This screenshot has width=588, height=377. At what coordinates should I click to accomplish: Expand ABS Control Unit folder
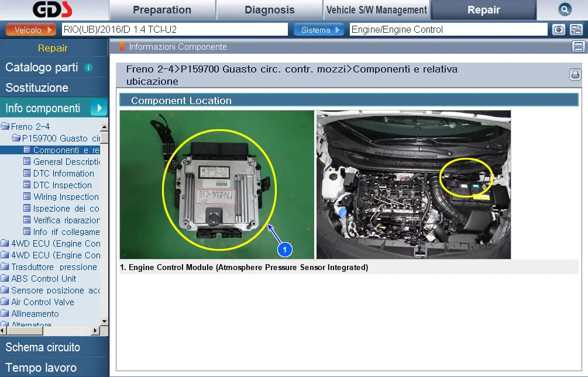click(x=43, y=278)
